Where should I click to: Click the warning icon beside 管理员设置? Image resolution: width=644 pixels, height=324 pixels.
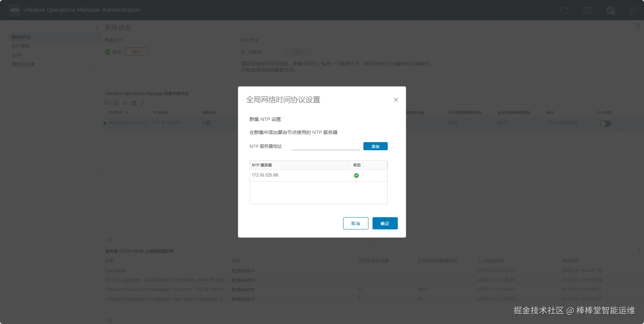95,64
